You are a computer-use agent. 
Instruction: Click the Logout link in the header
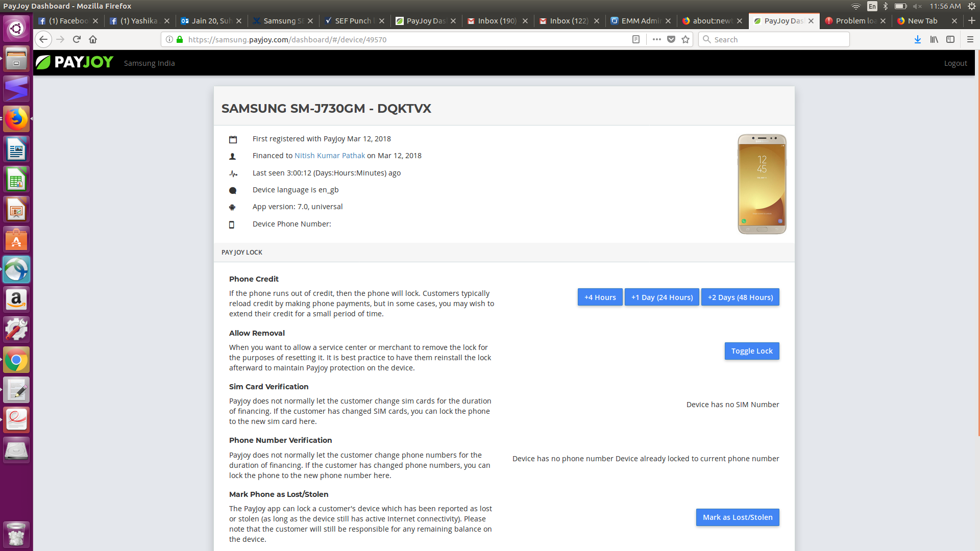(x=955, y=63)
